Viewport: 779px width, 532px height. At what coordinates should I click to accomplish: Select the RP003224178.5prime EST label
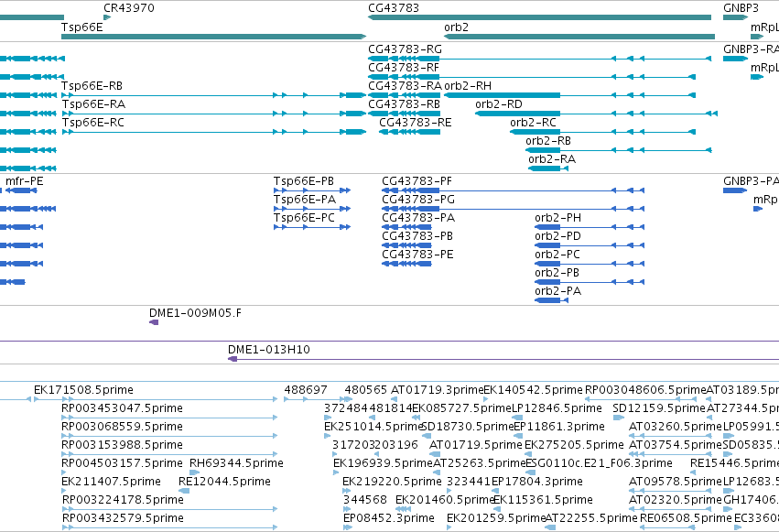tap(123, 501)
